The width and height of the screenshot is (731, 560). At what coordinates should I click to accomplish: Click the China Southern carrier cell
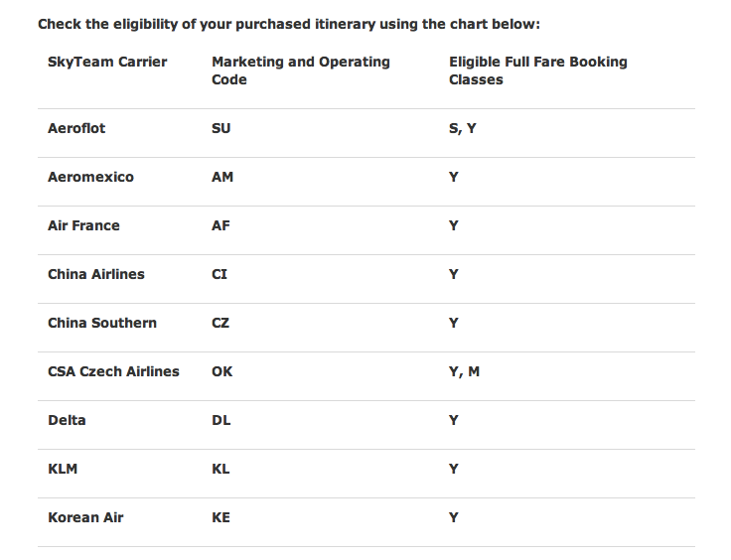102,323
